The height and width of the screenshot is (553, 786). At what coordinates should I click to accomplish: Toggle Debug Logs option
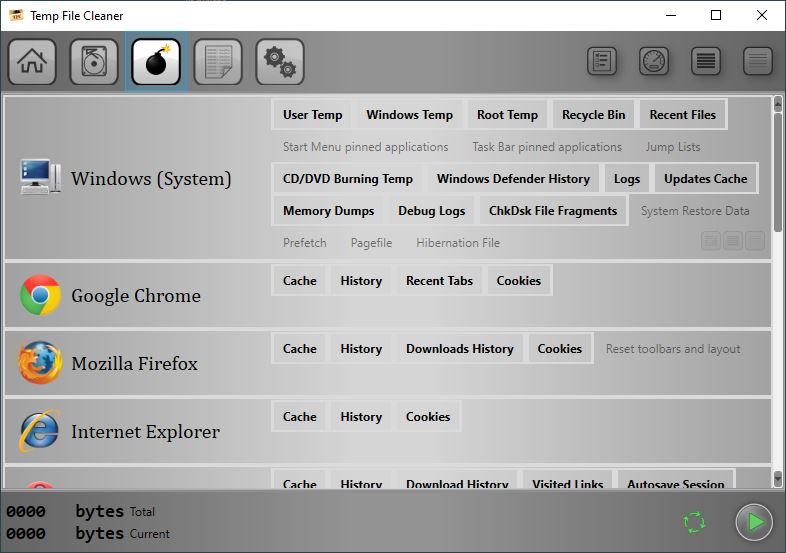(x=432, y=211)
